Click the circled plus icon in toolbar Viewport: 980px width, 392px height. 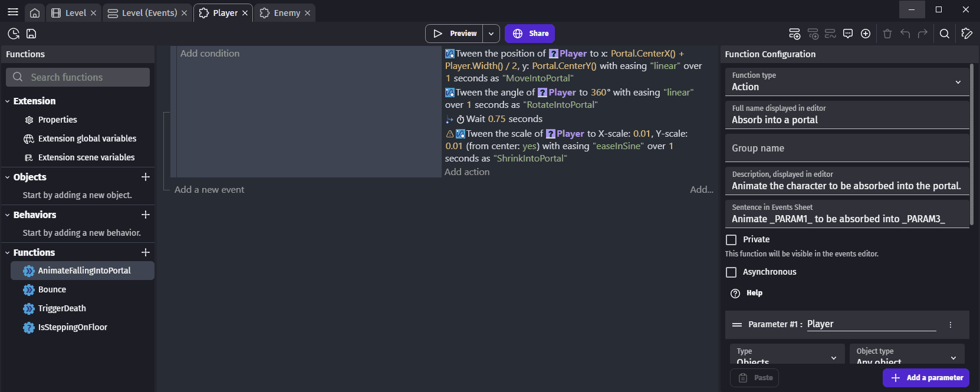click(x=866, y=34)
